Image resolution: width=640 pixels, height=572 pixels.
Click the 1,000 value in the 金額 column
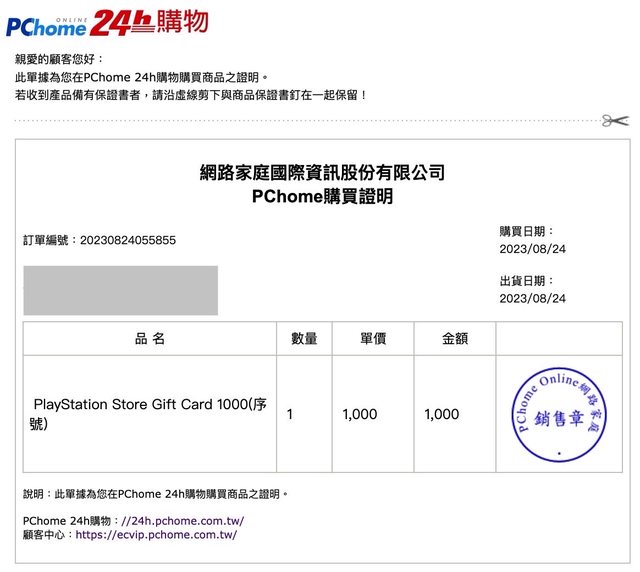tap(442, 414)
